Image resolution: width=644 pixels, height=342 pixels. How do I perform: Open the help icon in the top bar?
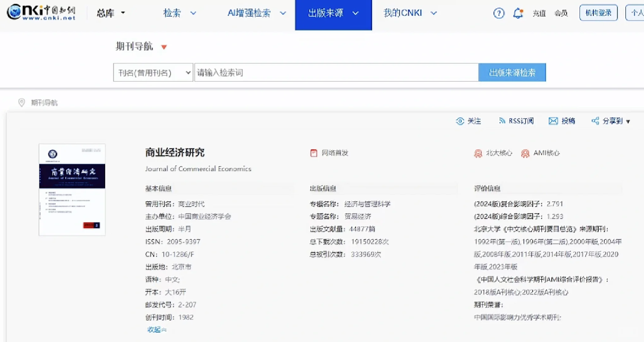point(499,13)
